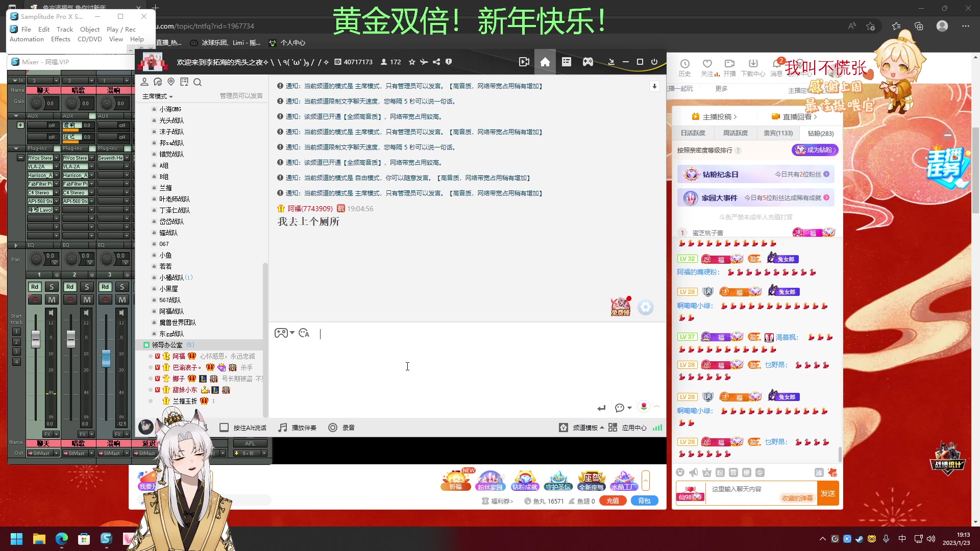Image resolution: width=980 pixels, height=551 pixels.
Task: Click the share icon next to channel ID
Action: (436, 62)
